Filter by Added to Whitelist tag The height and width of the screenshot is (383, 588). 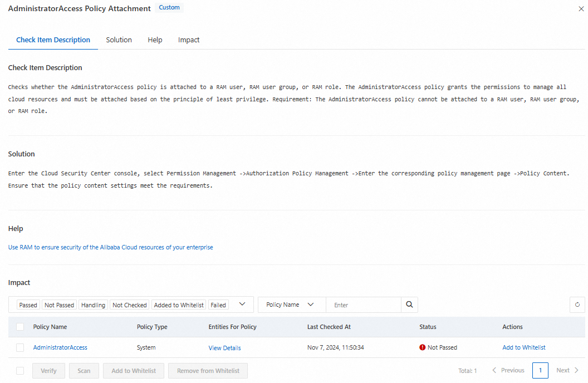tap(179, 305)
